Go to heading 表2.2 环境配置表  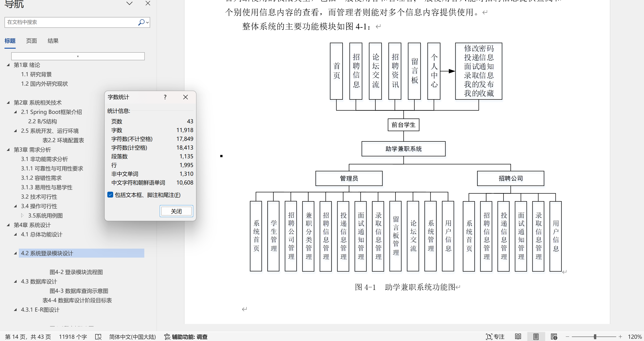click(x=63, y=140)
